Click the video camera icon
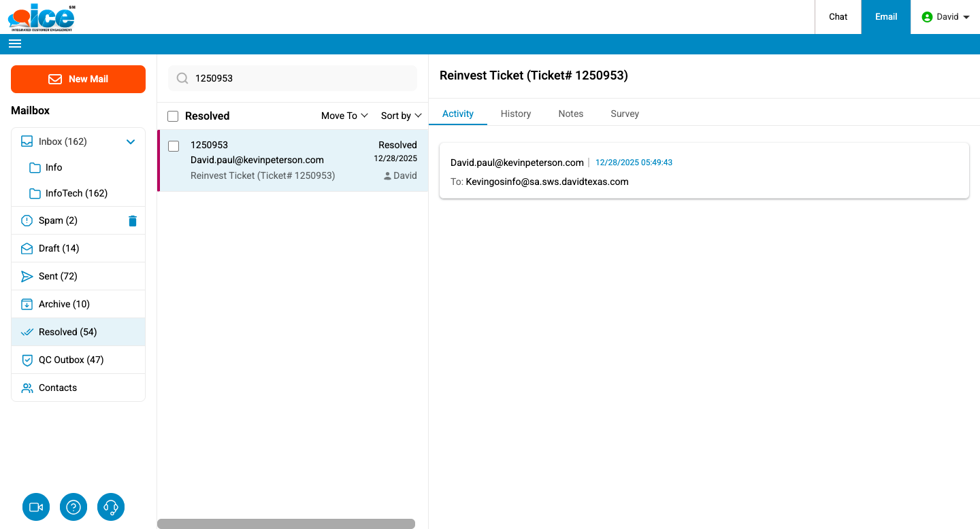980x529 pixels. point(36,507)
